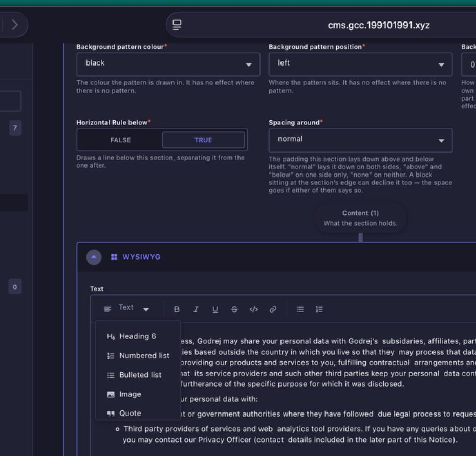Image resolution: width=476 pixels, height=456 pixels.
Task: Click the sidebar badge showing 0
Action: coord(15,287)
